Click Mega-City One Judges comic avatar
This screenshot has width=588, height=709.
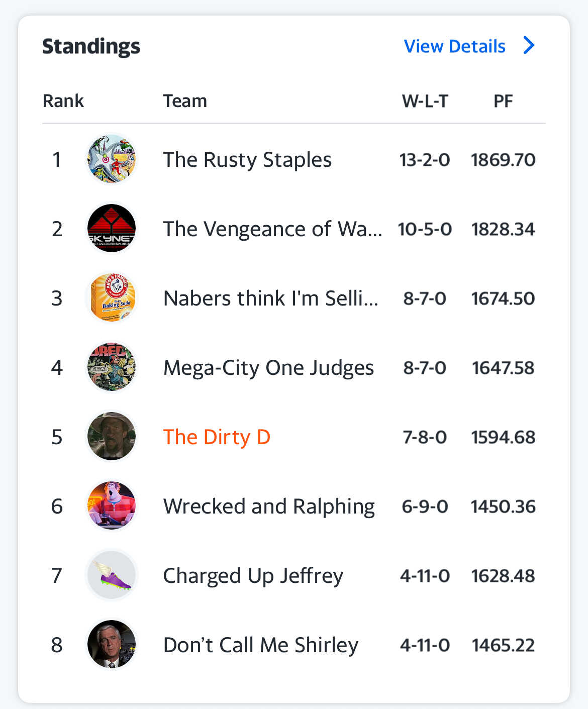point(112,367)
